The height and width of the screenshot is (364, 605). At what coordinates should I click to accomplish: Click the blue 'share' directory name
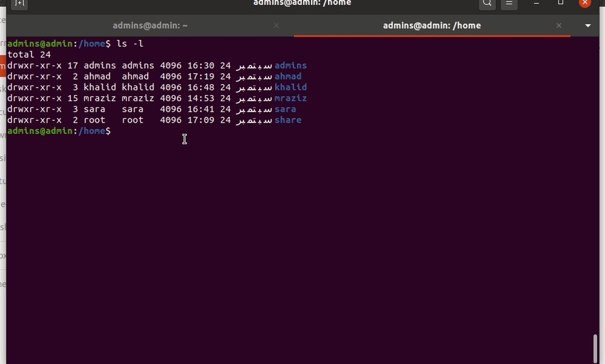tap(288, 120)
